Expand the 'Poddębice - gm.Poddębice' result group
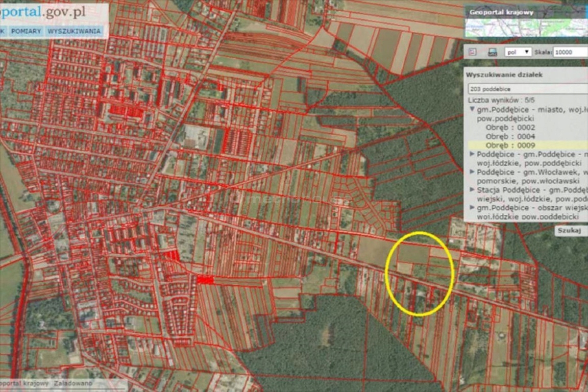Viewport: 588px width, 392px height. [x=472, y=154]
